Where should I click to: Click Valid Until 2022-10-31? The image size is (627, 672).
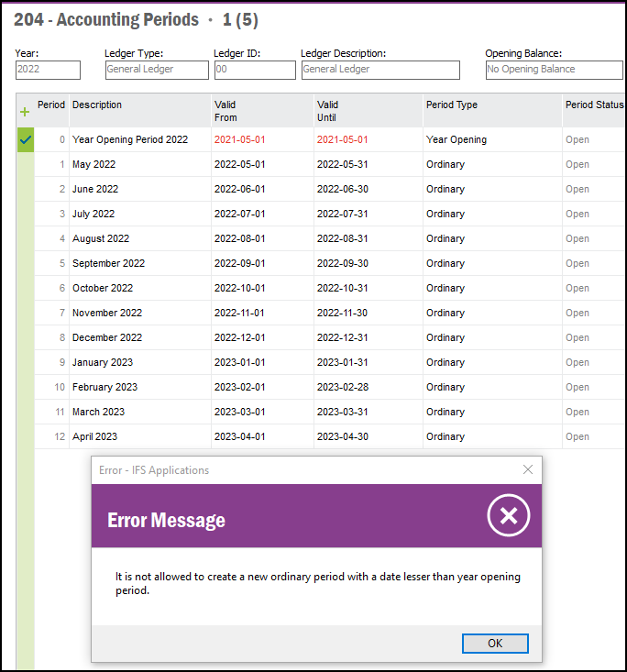(x=343, y=288)
